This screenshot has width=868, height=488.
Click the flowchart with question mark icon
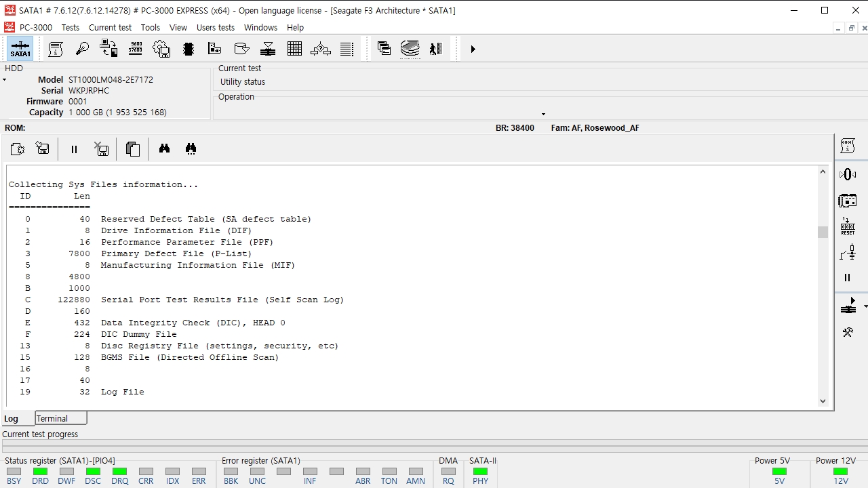[321, 49]
